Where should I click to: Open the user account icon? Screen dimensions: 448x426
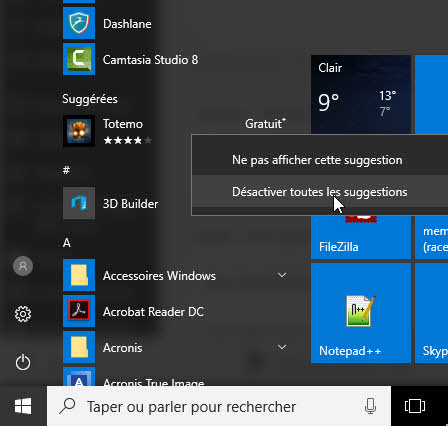click(x=23, y=266)
